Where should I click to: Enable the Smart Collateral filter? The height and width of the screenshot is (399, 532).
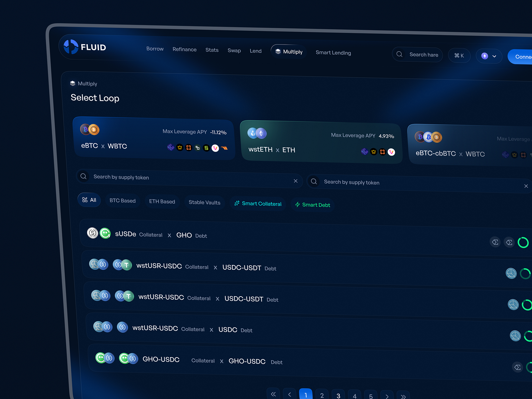[x=258, y=203]
